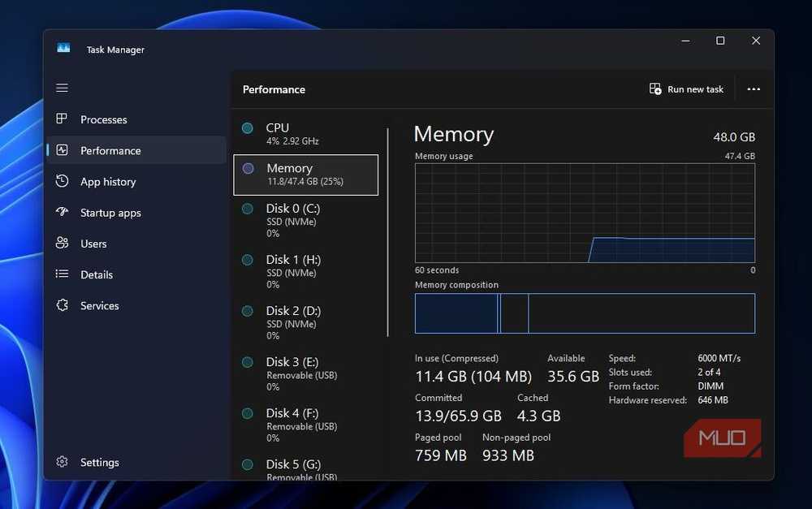Click the Details list icon
812x509 pixels.
pos(62,274)
